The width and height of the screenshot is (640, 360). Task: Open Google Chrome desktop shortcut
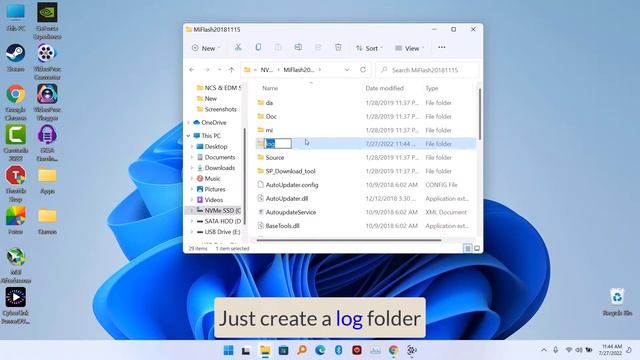tap(16, 102)
